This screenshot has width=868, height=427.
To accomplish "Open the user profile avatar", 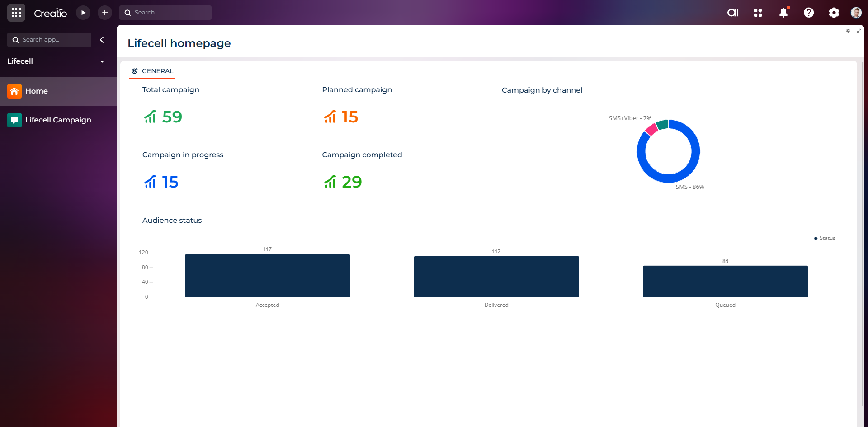I will click(856, 13).
